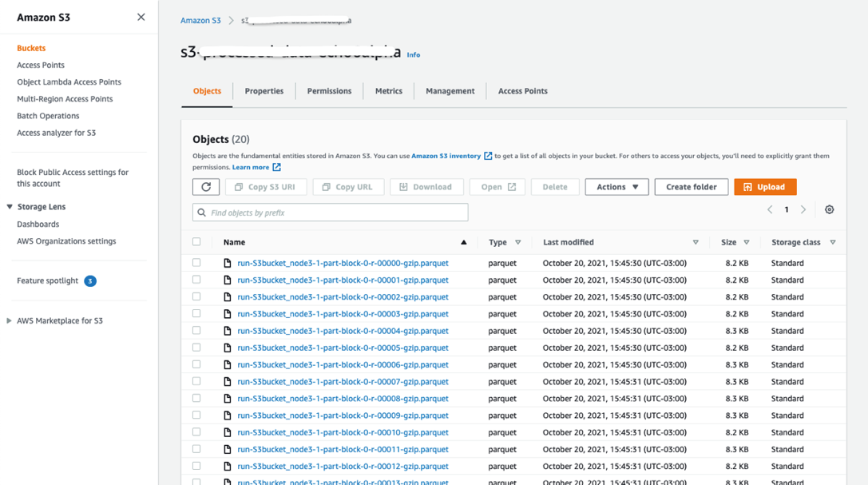Viewport: 868px width, 485px height.
Task: Click the Open button
Action: (497, 187)
